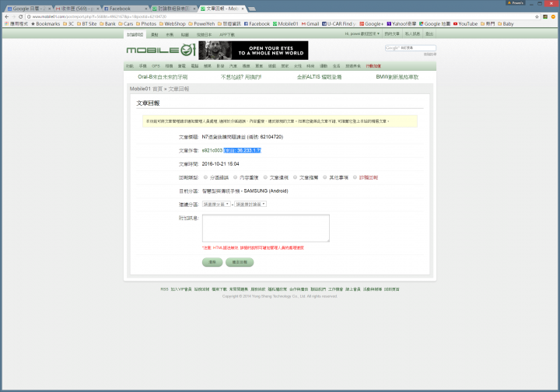Open the RSS link in the footer

[164, 289]
